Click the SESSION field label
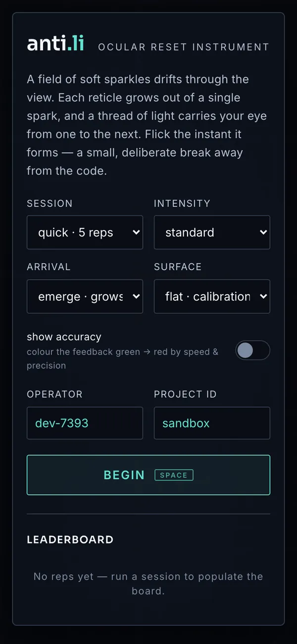Viewport: 297px width, 644px height. 49,203
